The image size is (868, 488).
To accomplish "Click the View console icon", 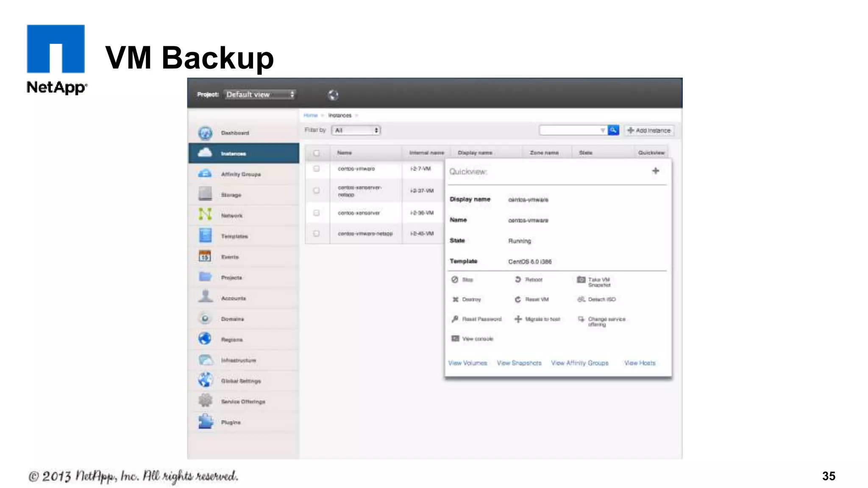I will coord(455,338).
